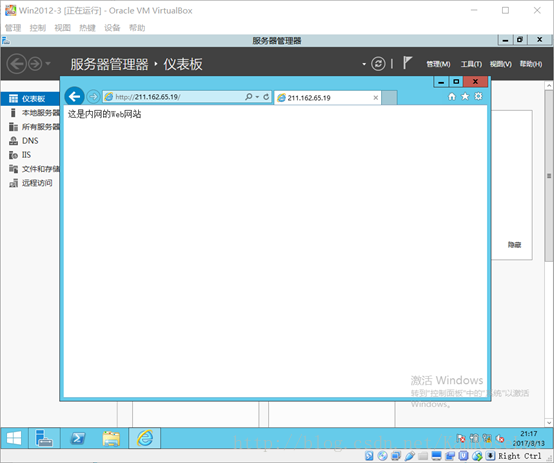The image size is (554, 463).
Task: Open 工具(T) menu in Server Manager
Action: coord(471,64)
